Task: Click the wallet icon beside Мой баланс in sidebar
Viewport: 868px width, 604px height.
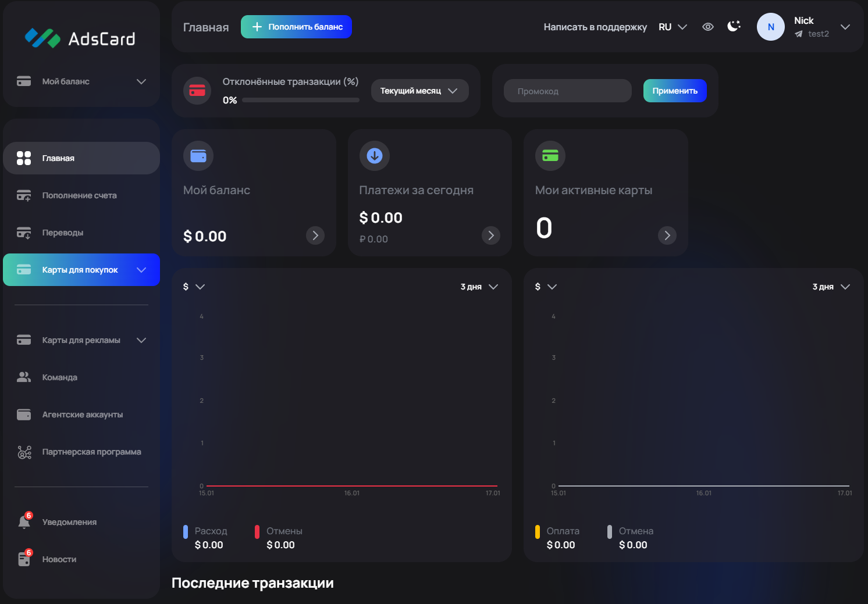Action: coord(24,81)
